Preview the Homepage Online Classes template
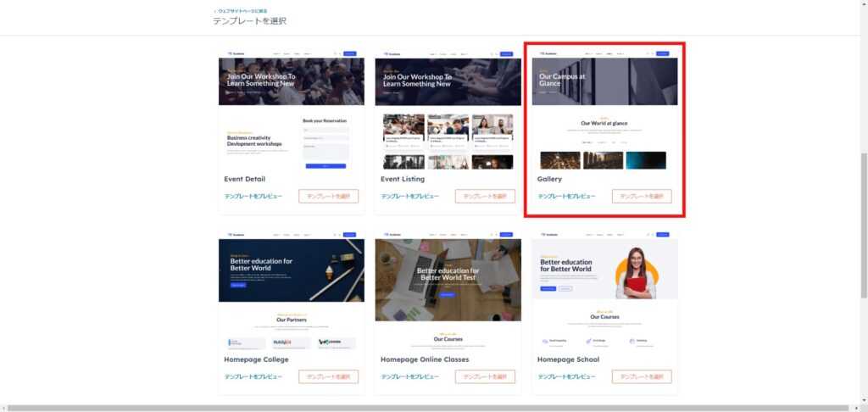The width and height of the screenshot is (868, 412). click(x=410, y=376)
